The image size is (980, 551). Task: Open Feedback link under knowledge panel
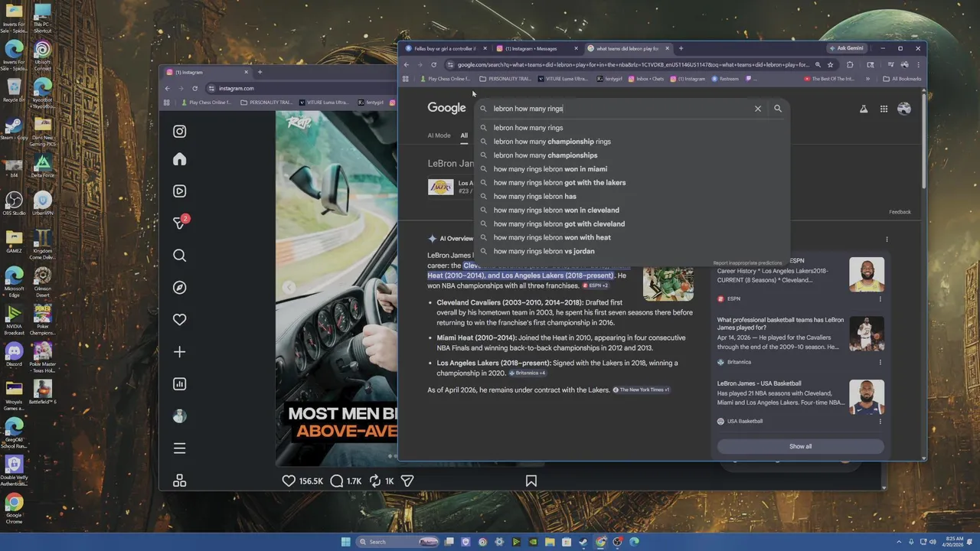(x=900, y=212)
